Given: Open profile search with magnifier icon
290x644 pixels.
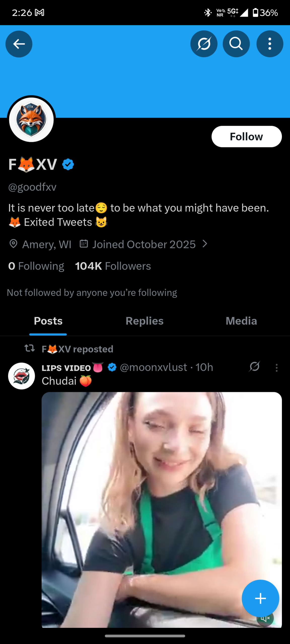Looking at the screenshot, I should 236,44.
